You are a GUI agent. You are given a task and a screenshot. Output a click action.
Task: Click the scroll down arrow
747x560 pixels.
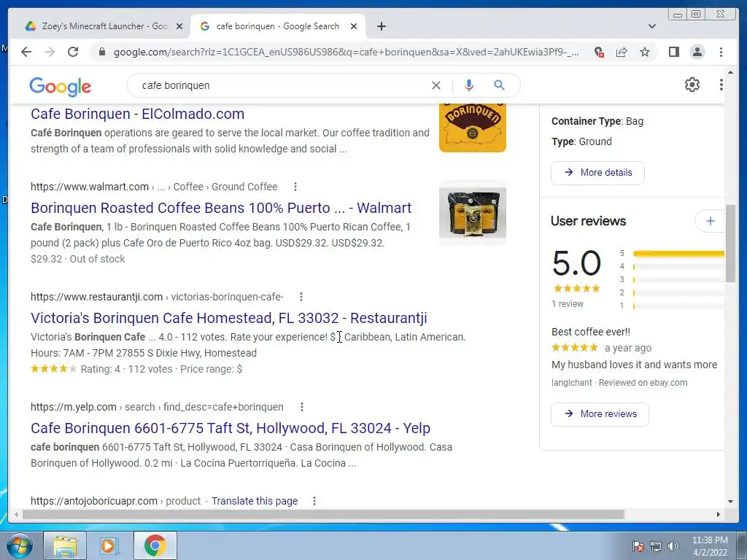point(730,502)
